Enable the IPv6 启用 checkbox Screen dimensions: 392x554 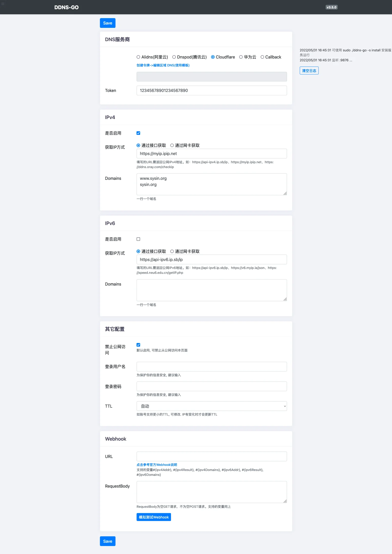pos(138,239)
